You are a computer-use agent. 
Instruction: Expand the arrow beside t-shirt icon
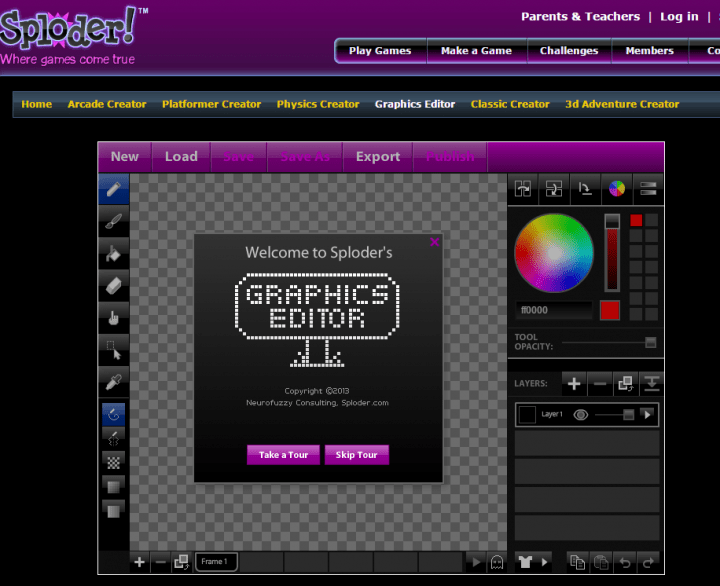pos(544,562)
